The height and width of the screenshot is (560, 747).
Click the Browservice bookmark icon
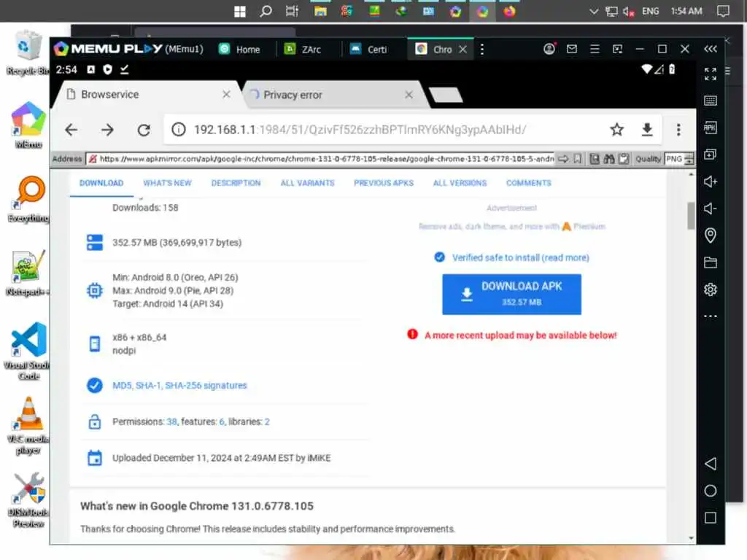578,158
